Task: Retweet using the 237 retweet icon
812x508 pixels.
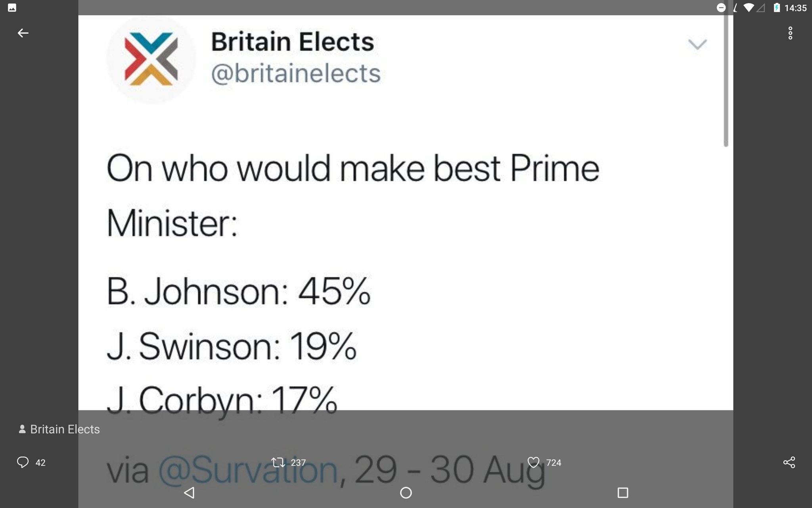Action: 278,462
